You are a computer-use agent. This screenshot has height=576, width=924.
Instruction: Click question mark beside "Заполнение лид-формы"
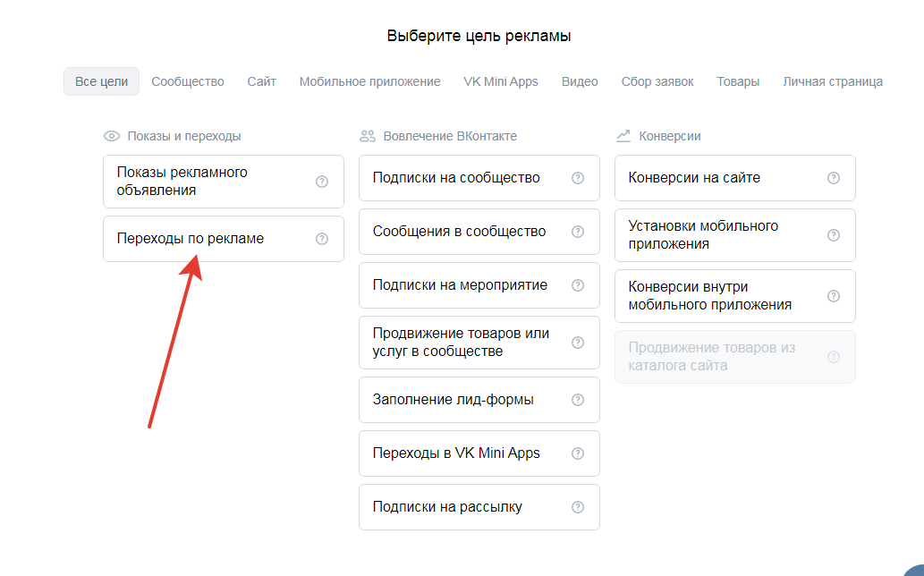coord(578,399)
